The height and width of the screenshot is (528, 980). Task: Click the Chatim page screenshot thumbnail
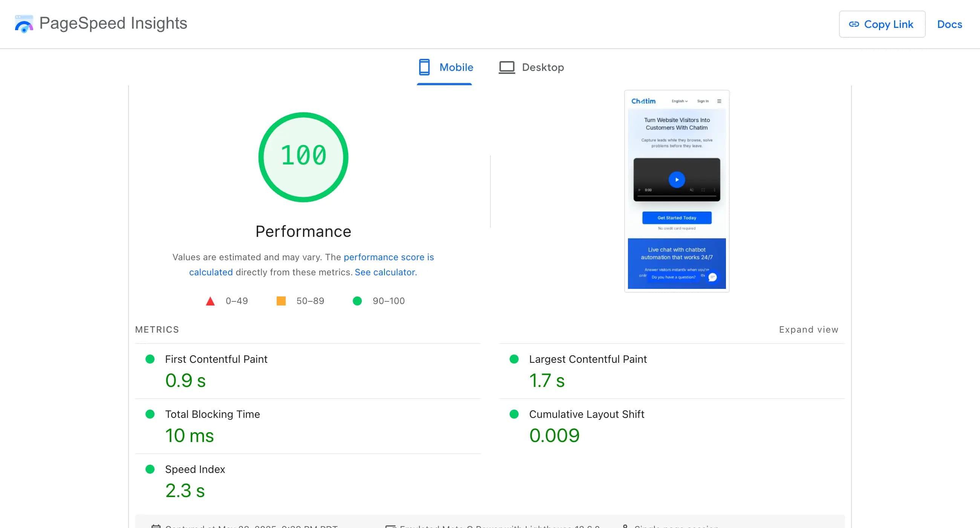click(677, 190)
